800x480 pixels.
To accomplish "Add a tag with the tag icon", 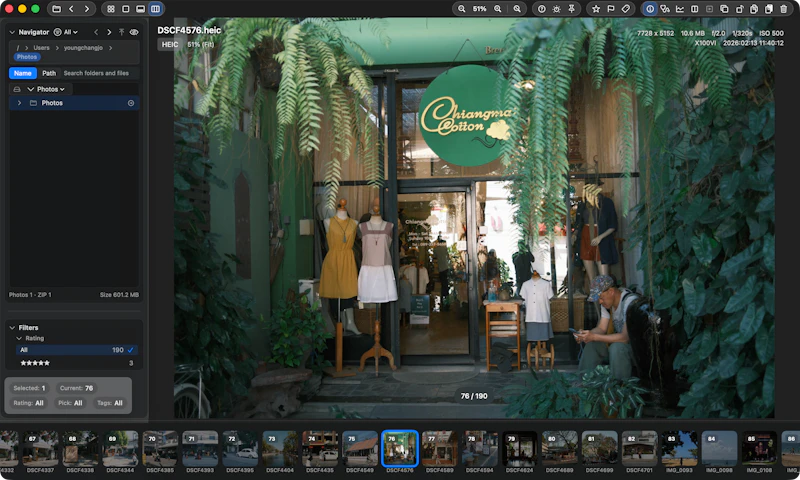I will pyautogui.click(x=626, y=9).
